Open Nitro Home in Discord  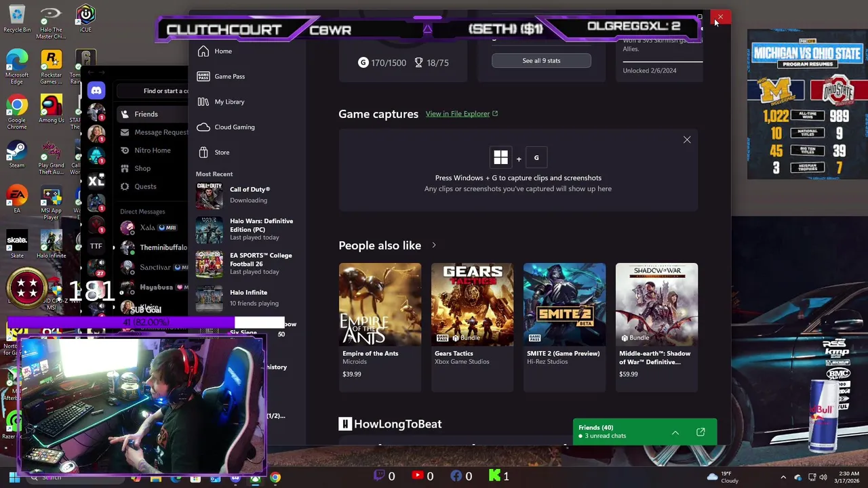152,150
